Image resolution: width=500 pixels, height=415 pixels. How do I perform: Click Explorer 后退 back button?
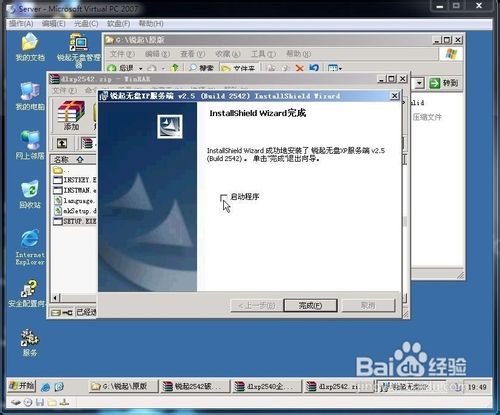point(121,68)
